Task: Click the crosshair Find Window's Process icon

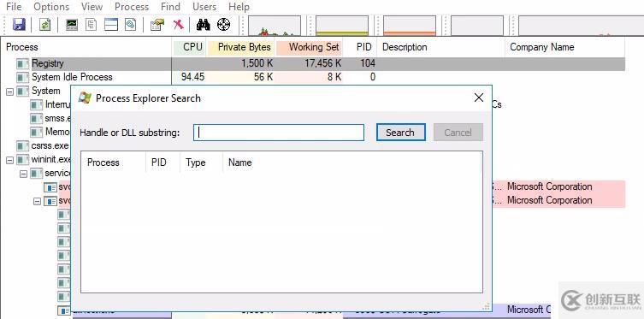Action: point(223,25)
